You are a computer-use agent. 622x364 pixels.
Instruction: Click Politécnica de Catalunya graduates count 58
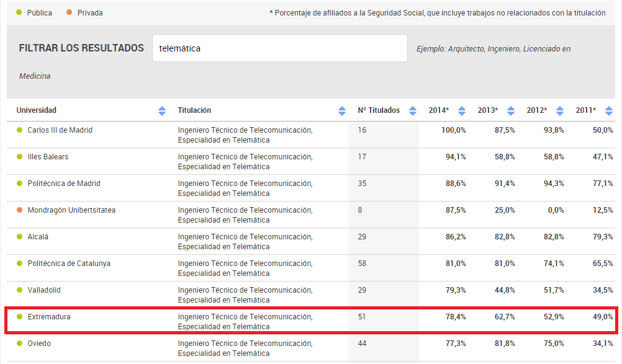click(x=362, y=264)
